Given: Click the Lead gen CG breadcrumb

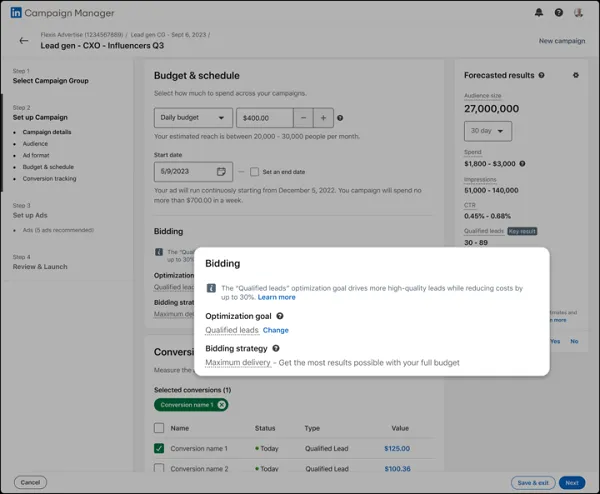Looking at the screenshot, I should [x=168, y=35].
